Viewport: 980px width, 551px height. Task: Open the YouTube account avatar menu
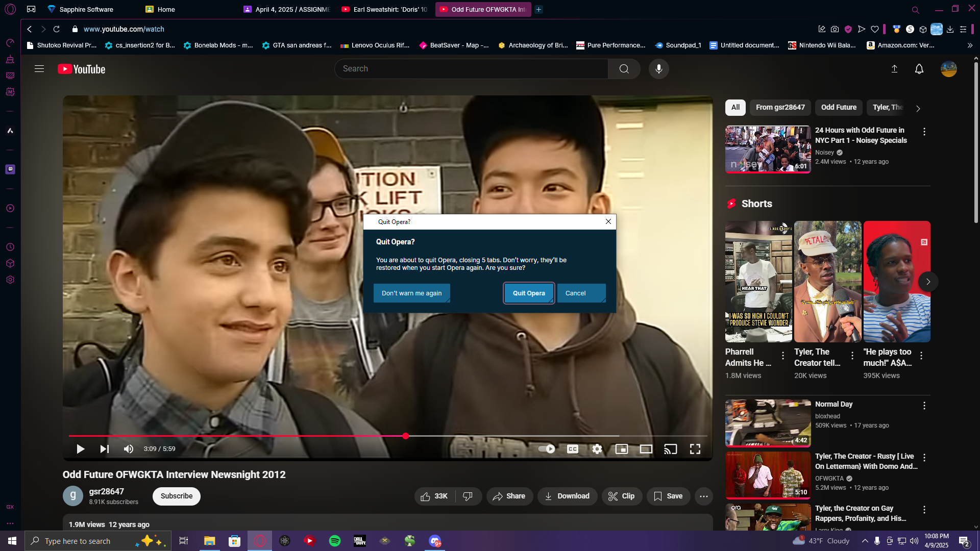pos(948,69)
